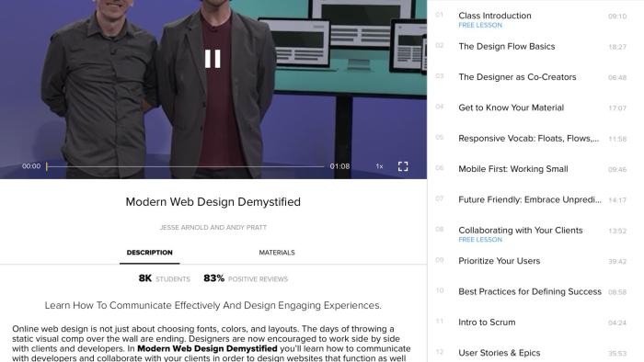Screen dimensions: 644x362
Task: Click the 18:27 duration of Design Flow Basics
Action: [x=617, y=47]
